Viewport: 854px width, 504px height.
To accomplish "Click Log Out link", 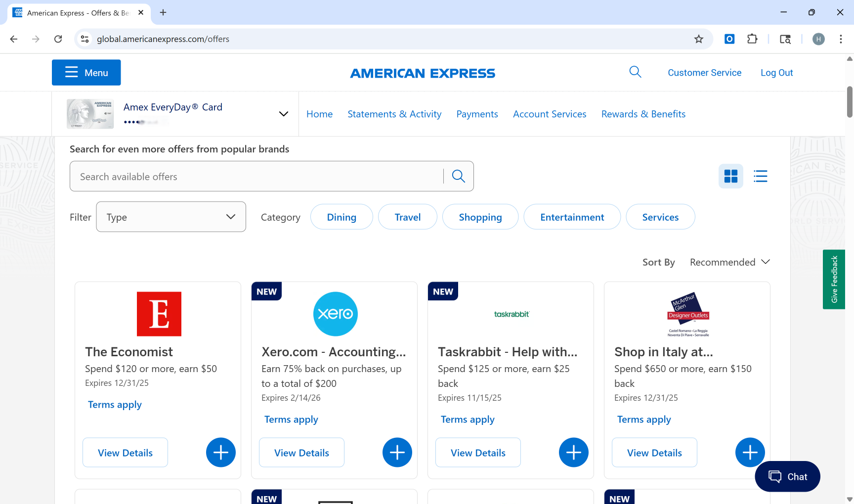I will coord(776,73).
